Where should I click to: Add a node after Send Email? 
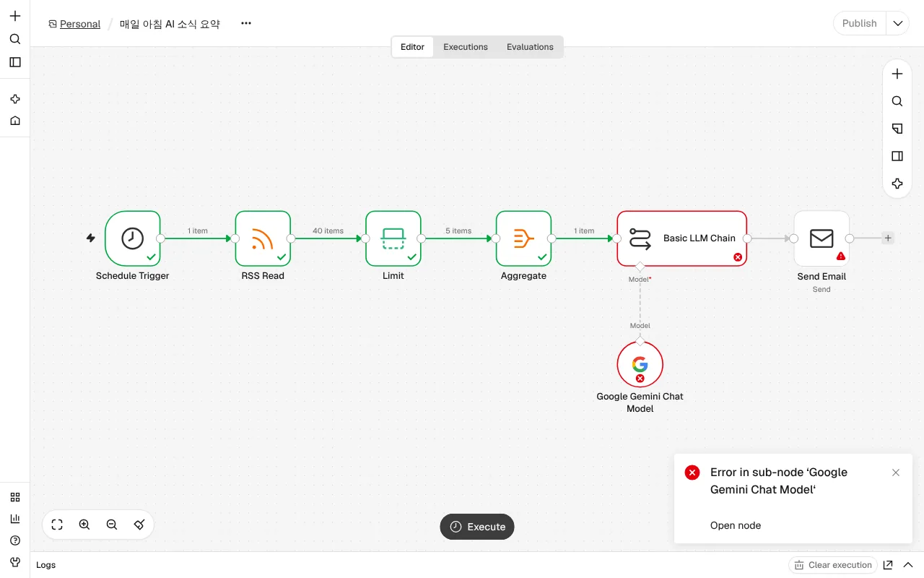pos(888,238)
